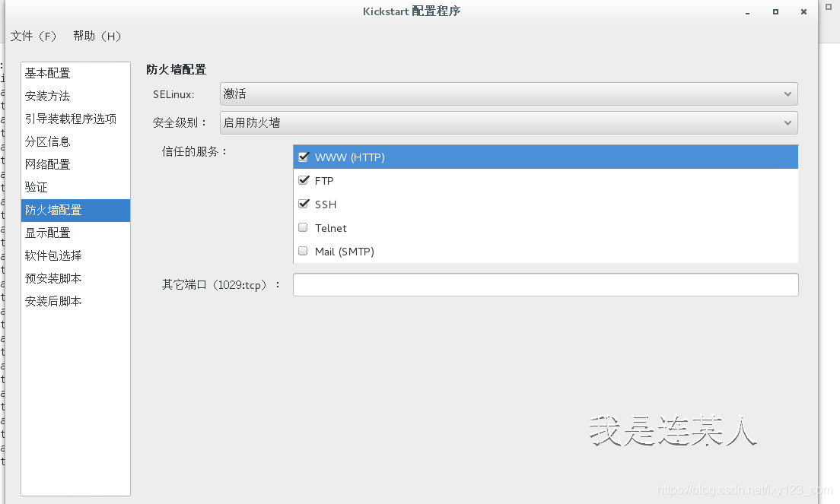Open 预安装脚本 section

[x=75, y=278]
